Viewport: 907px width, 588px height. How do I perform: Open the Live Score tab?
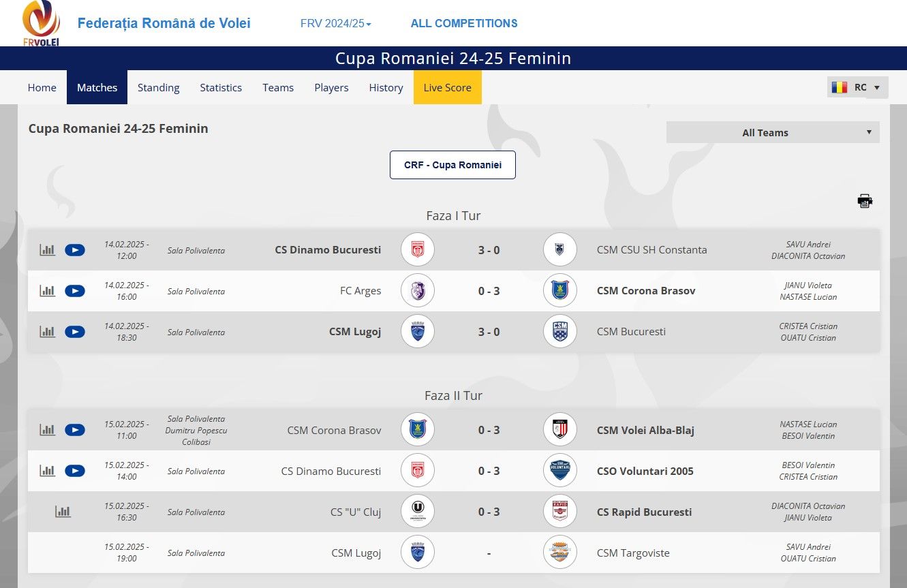click(x=447, y=88)
